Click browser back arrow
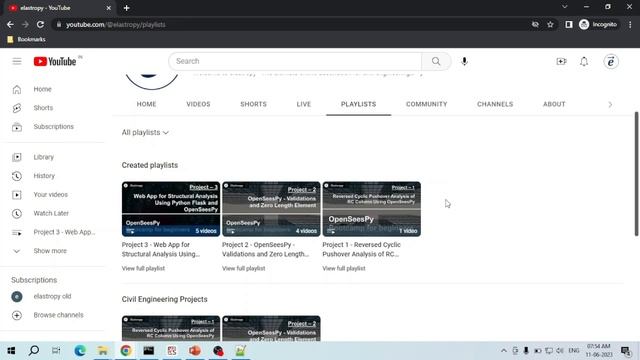Image resolution: width=640 pixels, height=360 pixels. [10, 24]
